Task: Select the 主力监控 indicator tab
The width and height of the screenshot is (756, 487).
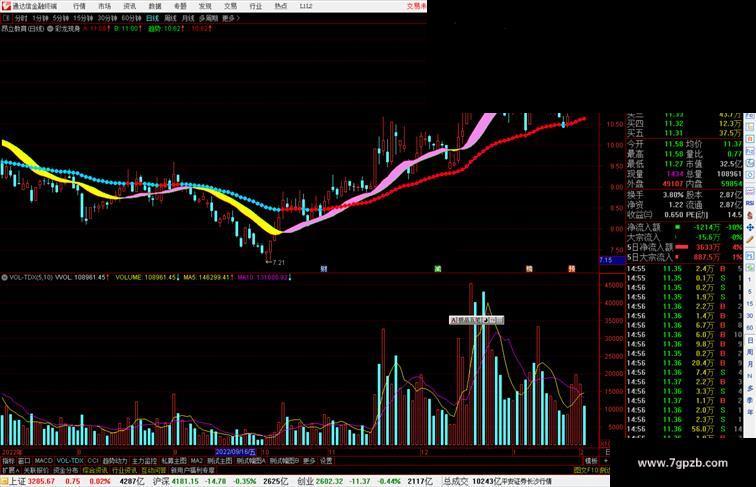Action: click(x=144, y=461)
